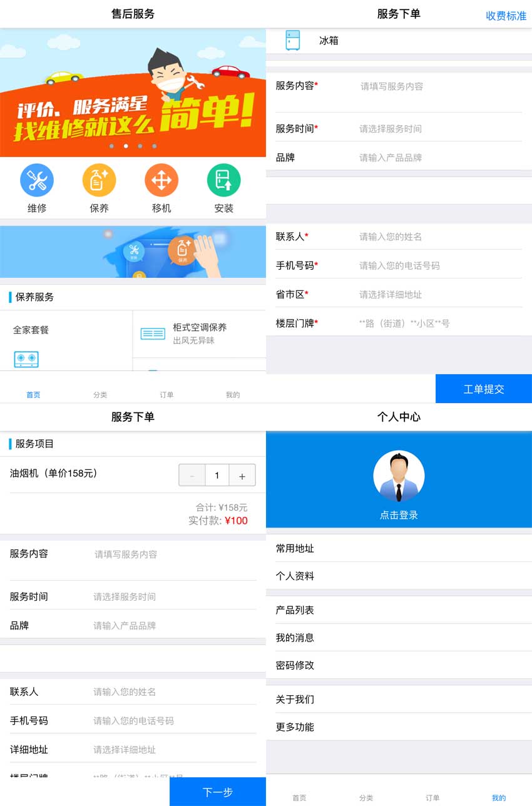Select the 移机 move-machine icon
The width and height of the screenshot is (532, 806).
(x=161, y=180)
